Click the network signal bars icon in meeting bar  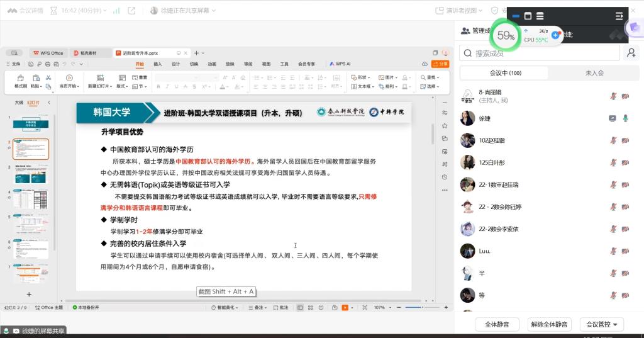[x=116, y=11]
